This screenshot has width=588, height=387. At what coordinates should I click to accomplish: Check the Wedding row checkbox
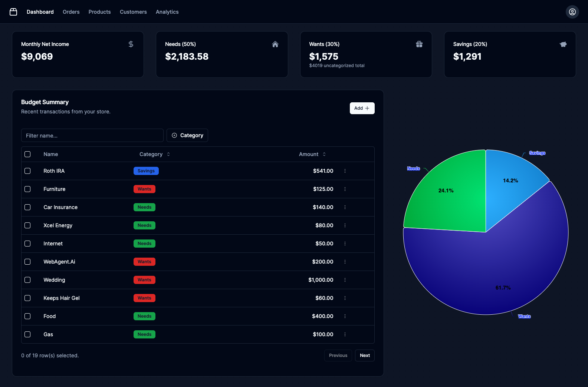click(x=27, y=280)
